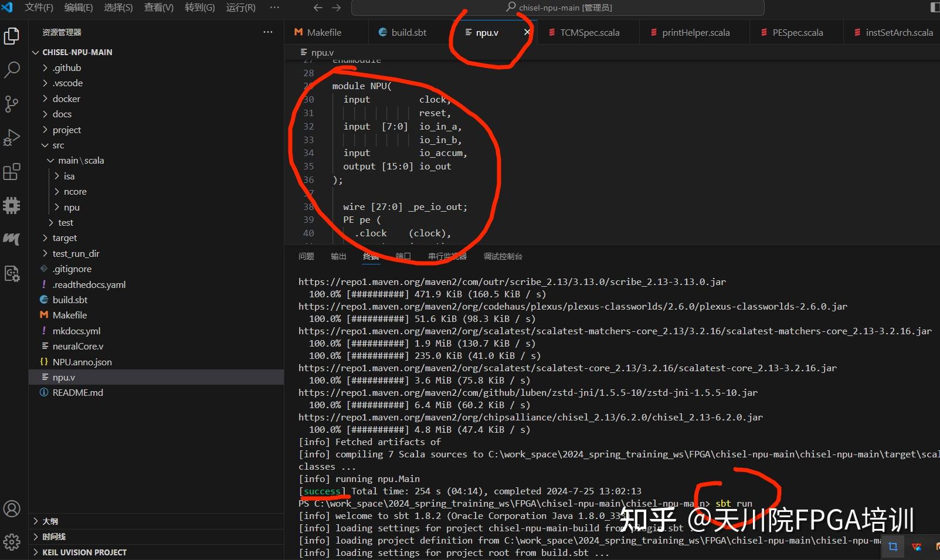Open the 运行(R) menu
940x560 pixels.
click(x=240, y=8)
